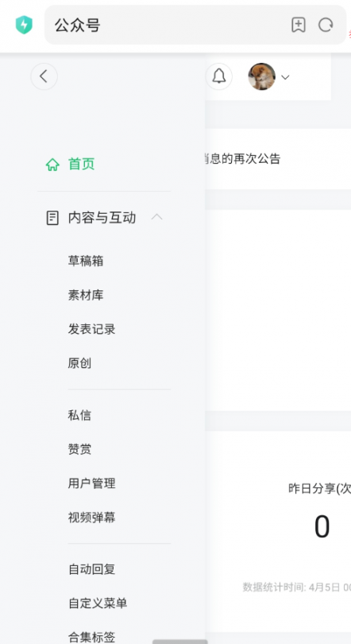This screenshot has width=351, height=644.
Task: Open 原创 original content
Action: (79, 363)
